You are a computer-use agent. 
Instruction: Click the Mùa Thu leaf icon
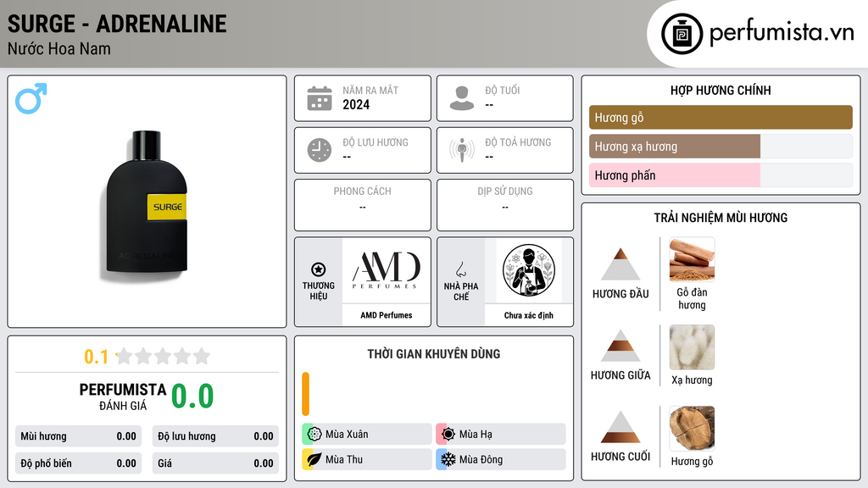314,459
